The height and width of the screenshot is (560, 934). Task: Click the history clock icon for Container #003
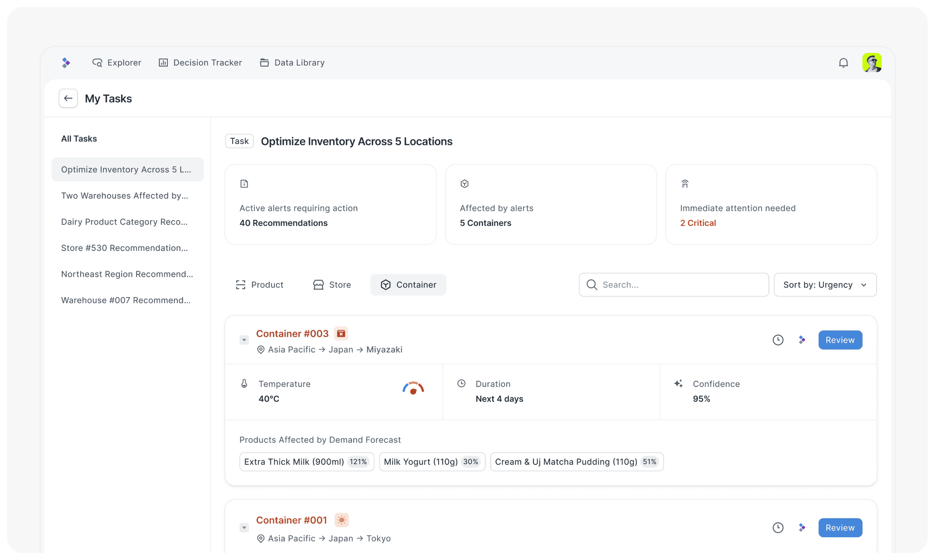[778, 340]
